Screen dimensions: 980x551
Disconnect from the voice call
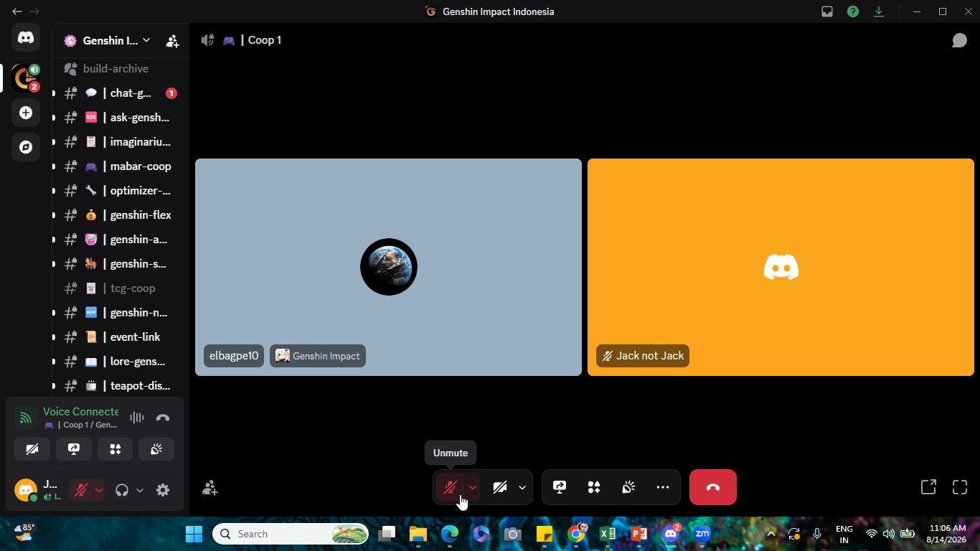tap(713, 488)
